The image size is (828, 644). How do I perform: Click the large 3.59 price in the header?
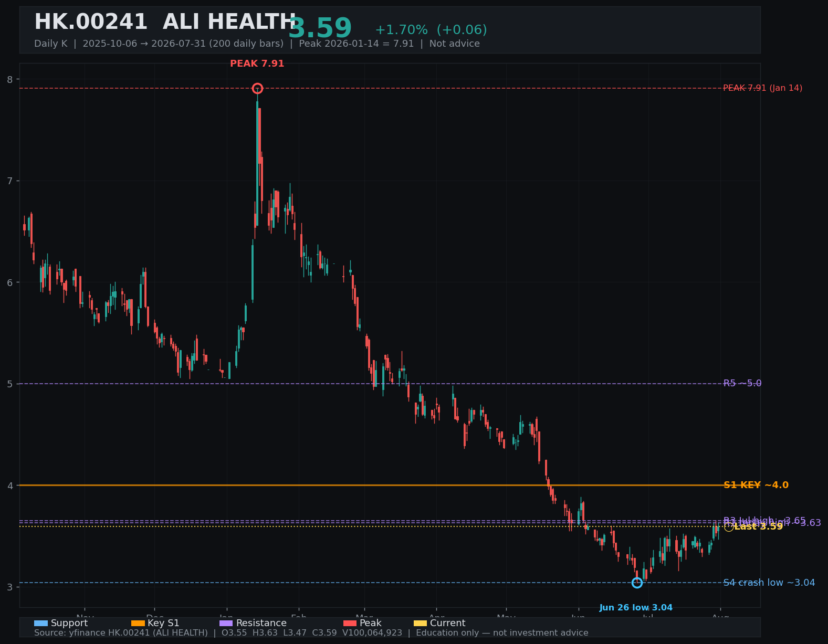click(320, 29)
